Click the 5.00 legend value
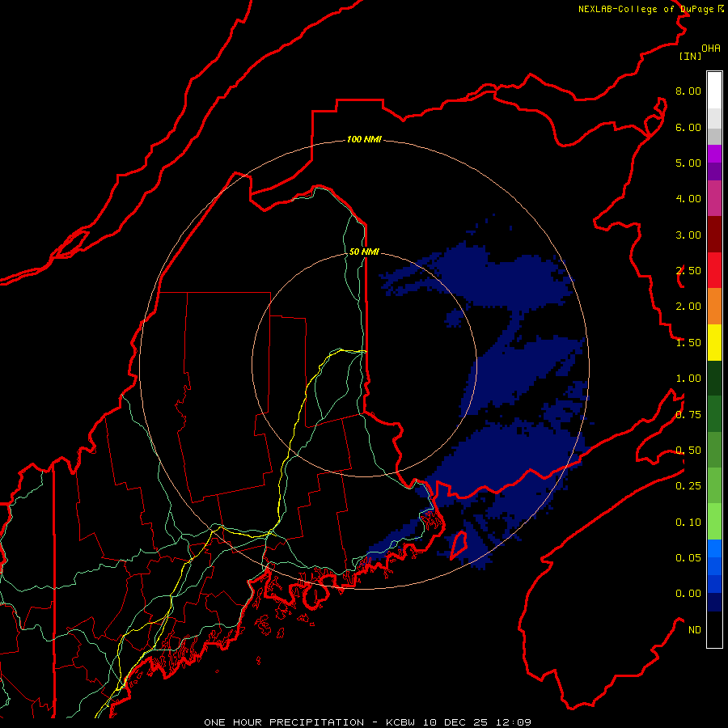Screen dimensions: 728x728 (x=688, y=163)
